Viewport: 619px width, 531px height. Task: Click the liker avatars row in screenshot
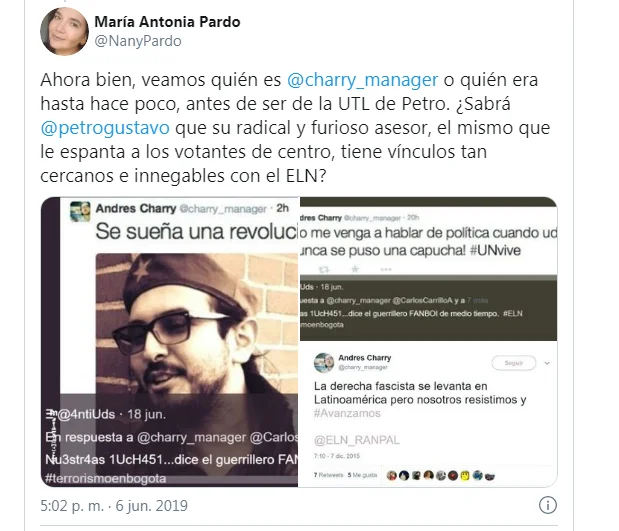(441, 476)
